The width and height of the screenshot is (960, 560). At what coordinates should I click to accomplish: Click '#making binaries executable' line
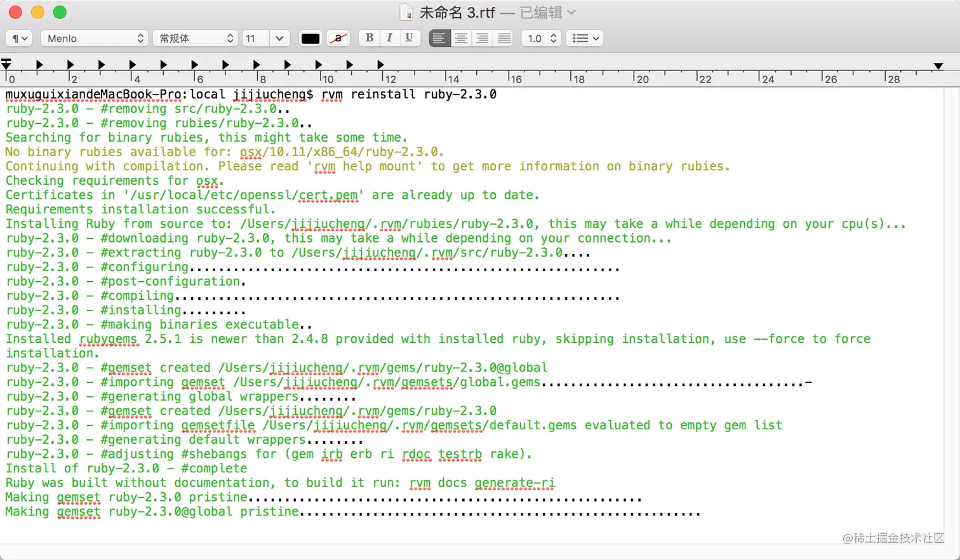[x=159, y=324]
